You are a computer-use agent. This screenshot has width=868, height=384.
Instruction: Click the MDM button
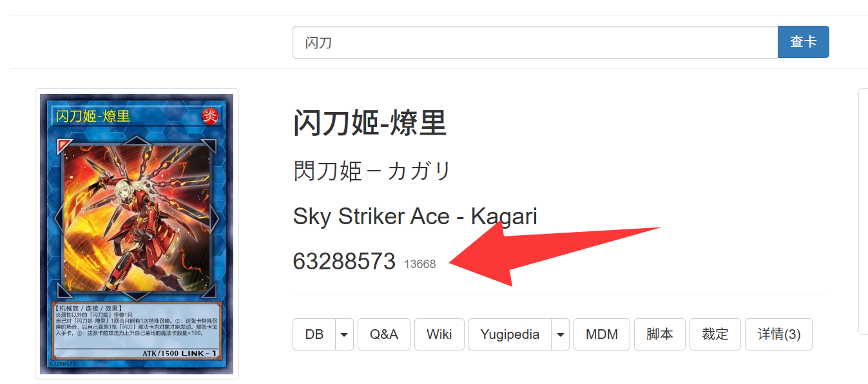601,334
